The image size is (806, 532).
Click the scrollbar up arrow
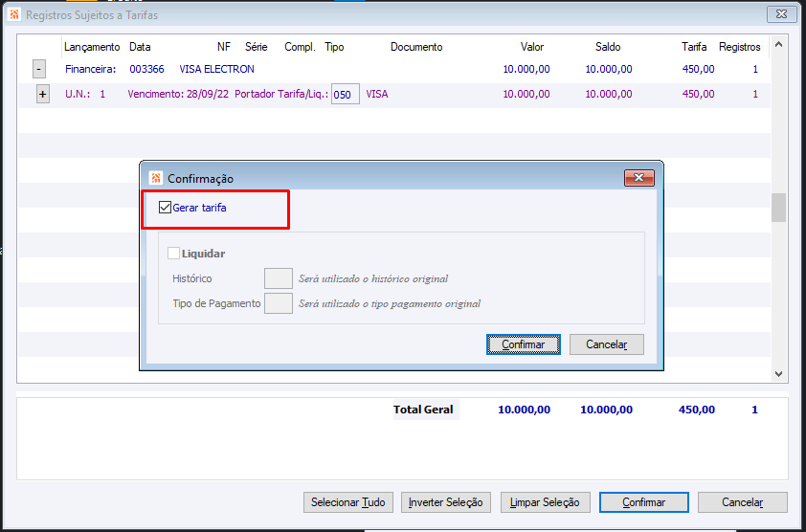(778, 45)
